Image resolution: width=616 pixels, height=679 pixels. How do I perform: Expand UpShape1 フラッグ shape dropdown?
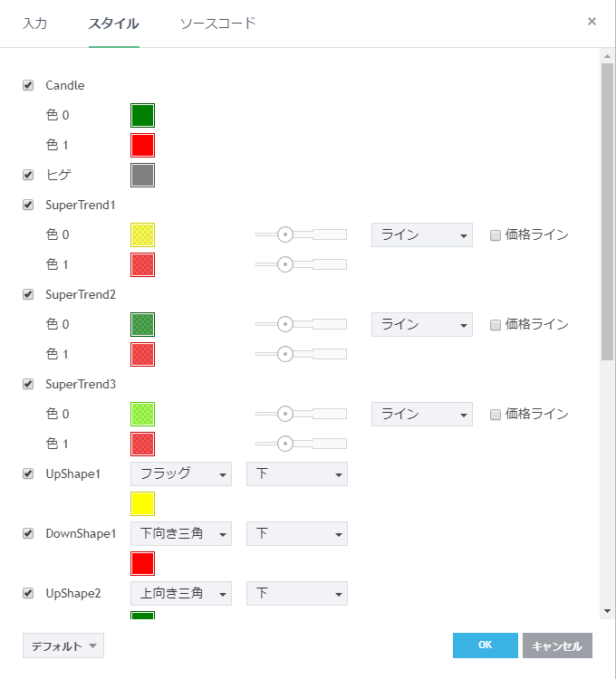tap(181, 473)
